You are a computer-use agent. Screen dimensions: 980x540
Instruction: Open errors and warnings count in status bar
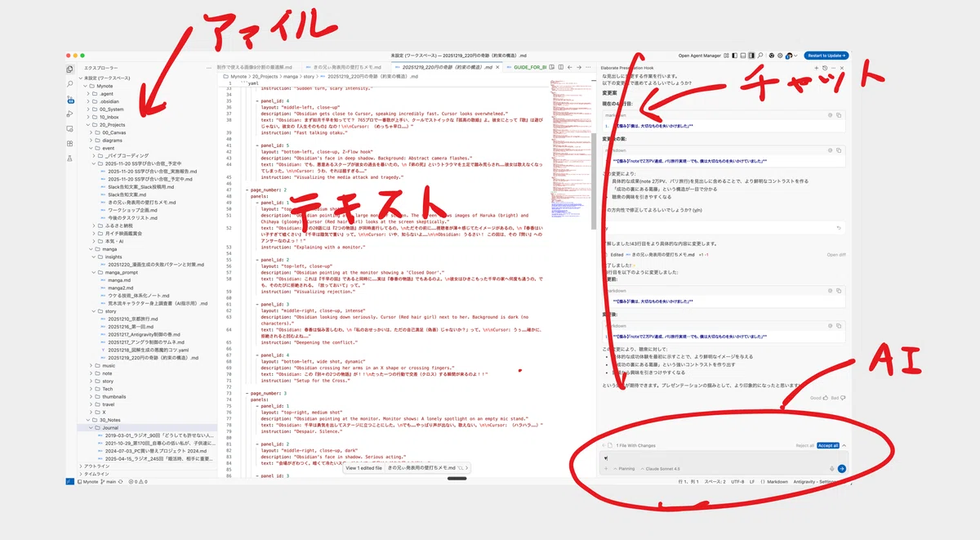138,482
